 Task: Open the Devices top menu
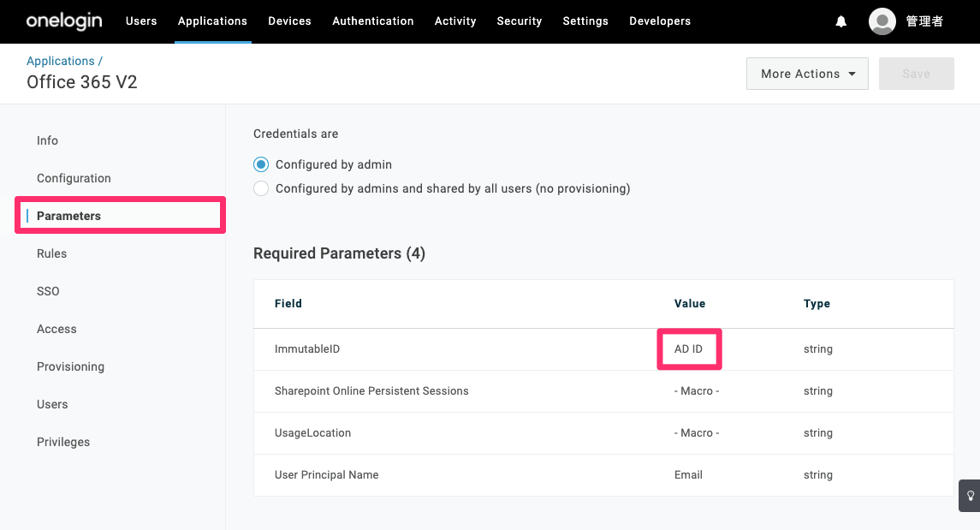pos(289,21)
